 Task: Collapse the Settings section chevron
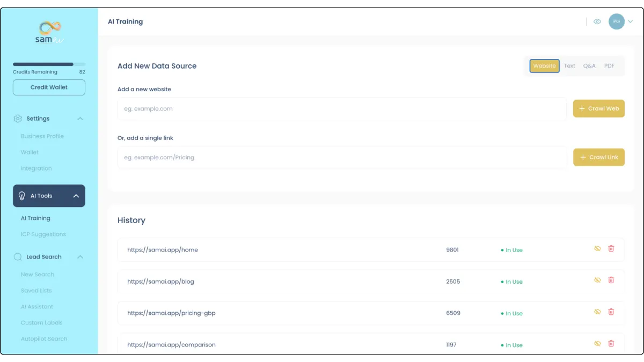(x=80, y=119)
